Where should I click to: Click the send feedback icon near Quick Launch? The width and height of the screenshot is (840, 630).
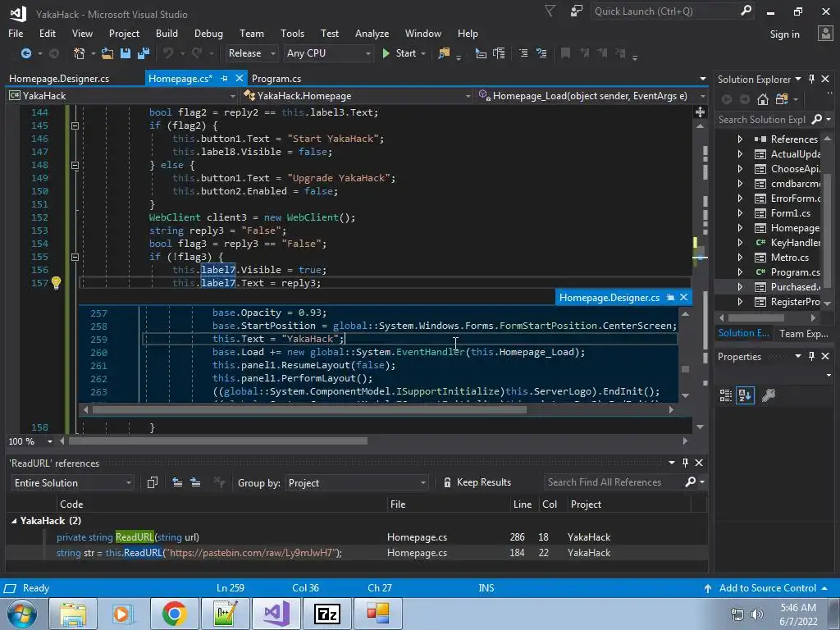(x=577, y=11)
